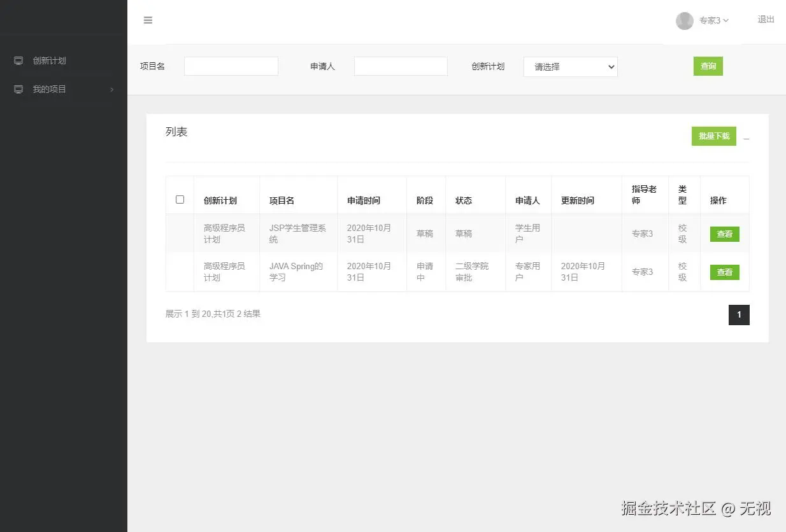Collapse the list panel with the dash icon
This screenshot has width=786, height=532.
coord(747,139)
